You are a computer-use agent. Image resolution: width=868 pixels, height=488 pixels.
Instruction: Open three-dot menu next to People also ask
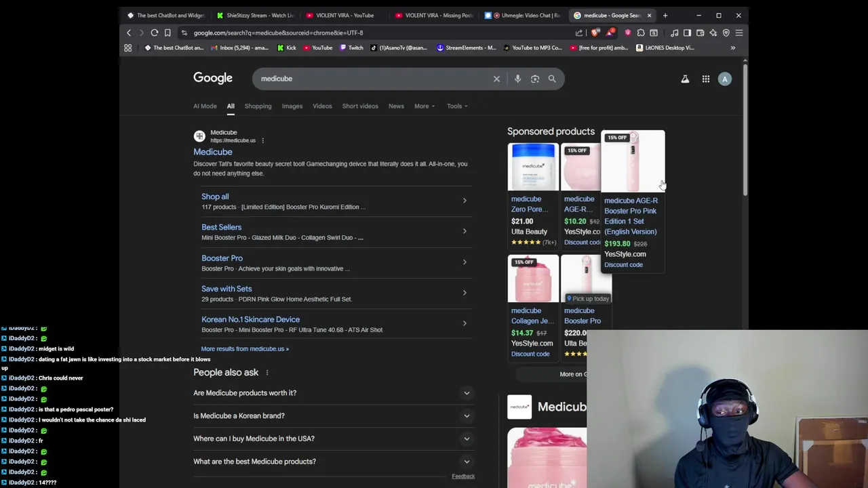tap(267, 372)
